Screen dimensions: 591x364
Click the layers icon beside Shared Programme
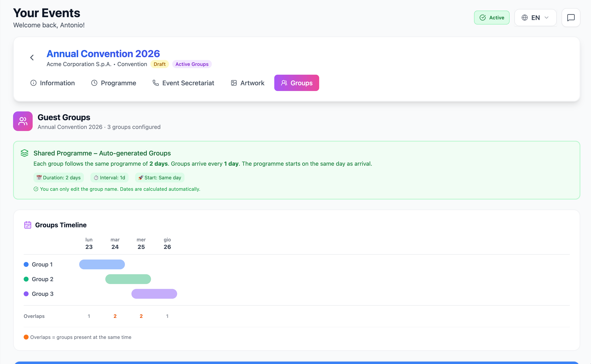click(24, 153)
